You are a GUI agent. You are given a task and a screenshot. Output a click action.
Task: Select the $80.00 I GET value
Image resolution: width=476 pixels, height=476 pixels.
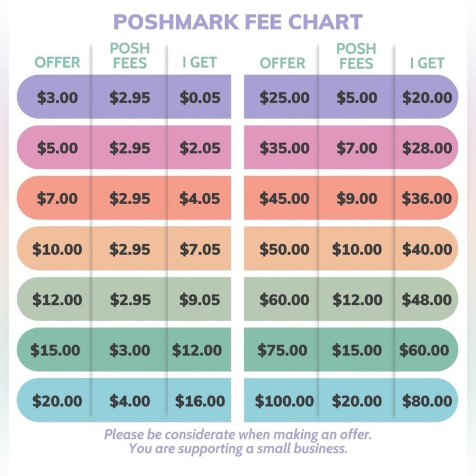click(427, 401)
